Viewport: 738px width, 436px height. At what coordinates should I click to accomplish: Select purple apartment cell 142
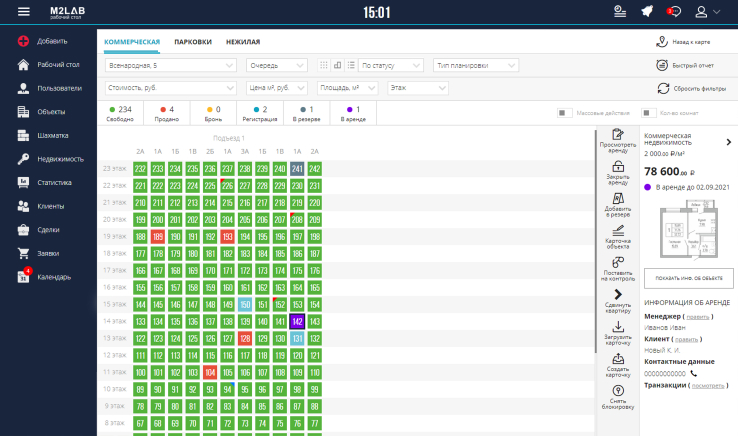pyautogui.click(x=297, y=321)
